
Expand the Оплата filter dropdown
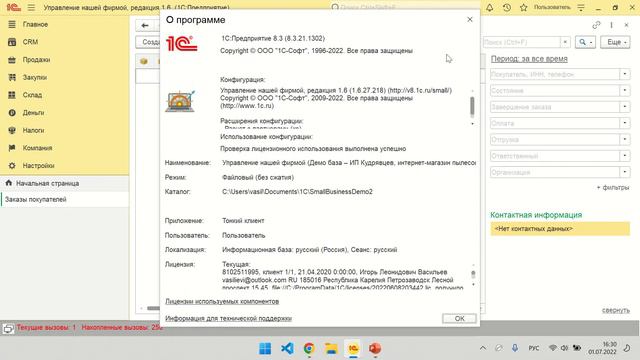pos(624,123)
